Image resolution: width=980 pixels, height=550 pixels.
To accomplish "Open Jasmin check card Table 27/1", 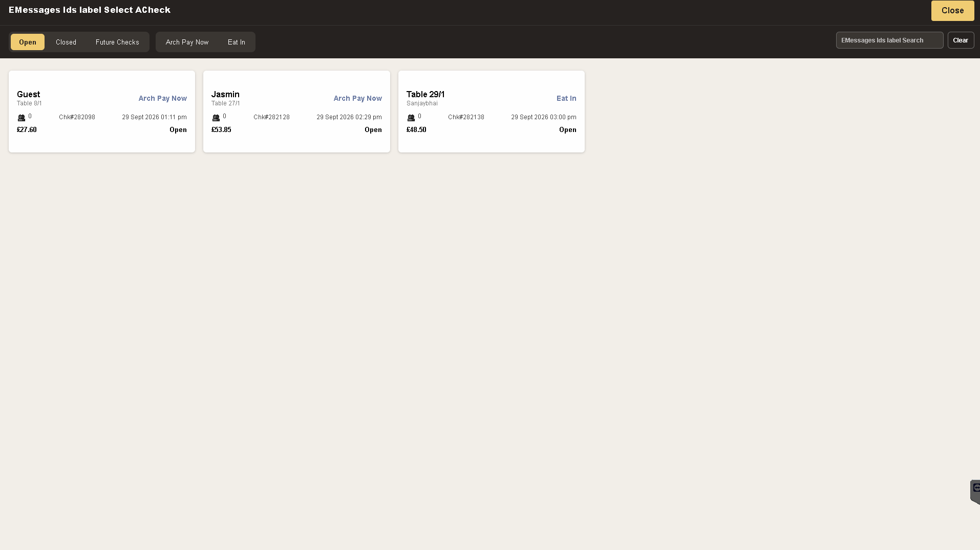I will click(296, 112).
